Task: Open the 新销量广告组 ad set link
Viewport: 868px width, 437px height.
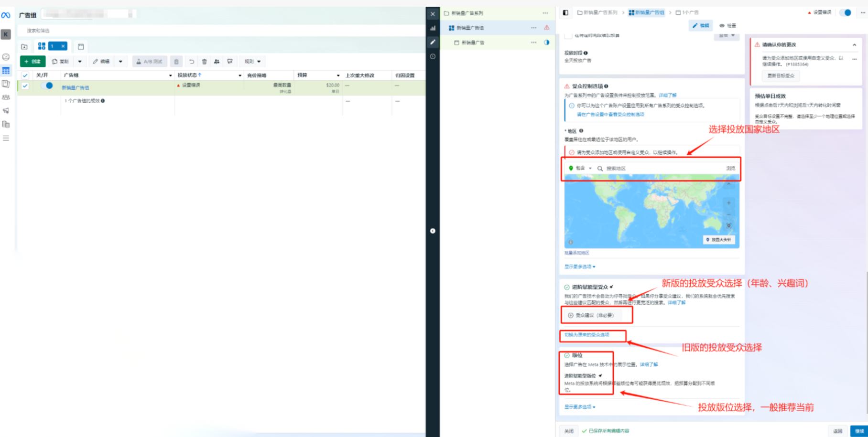Action: [x=76, y=88]
